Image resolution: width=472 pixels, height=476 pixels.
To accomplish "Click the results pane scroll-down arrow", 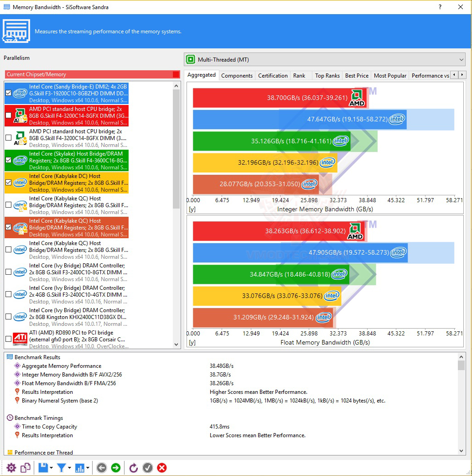I will (461, 451).
